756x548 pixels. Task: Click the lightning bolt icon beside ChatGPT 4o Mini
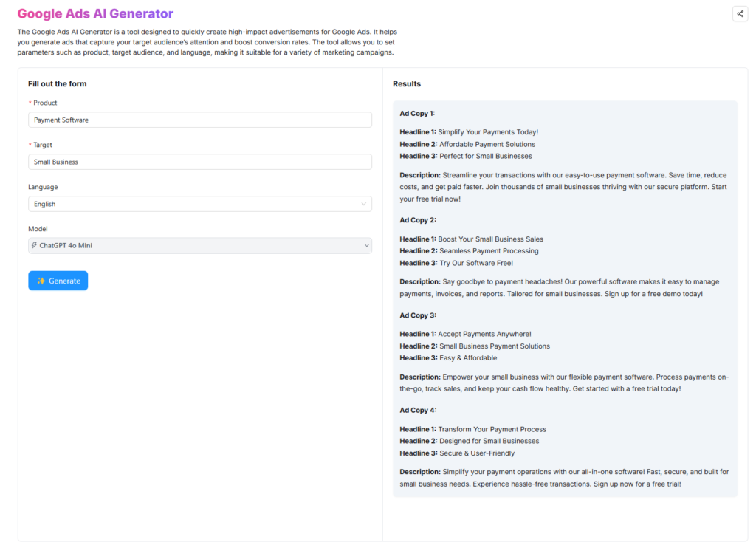click(x=35, y=245)
